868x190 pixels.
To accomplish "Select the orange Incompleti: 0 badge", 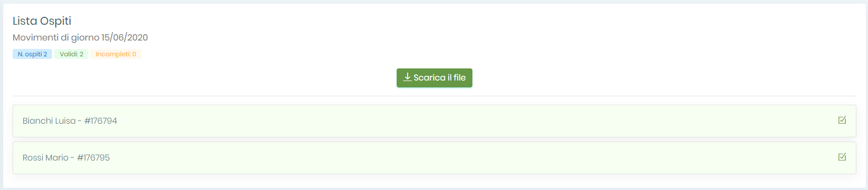I will (x=116, y=54).
